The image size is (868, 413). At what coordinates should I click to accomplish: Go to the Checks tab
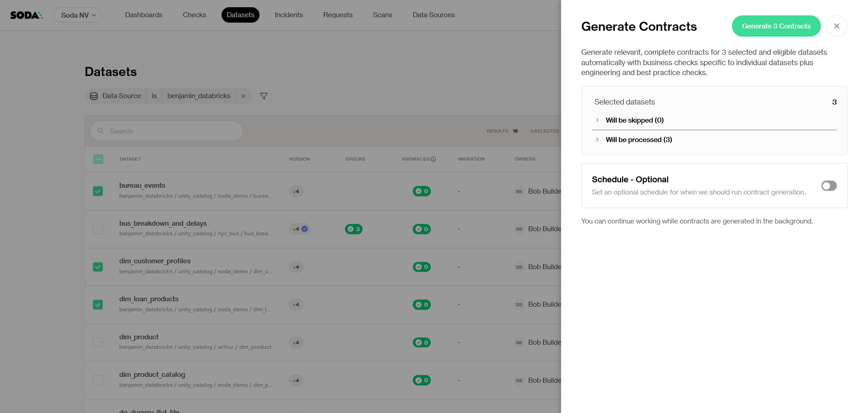194,15
